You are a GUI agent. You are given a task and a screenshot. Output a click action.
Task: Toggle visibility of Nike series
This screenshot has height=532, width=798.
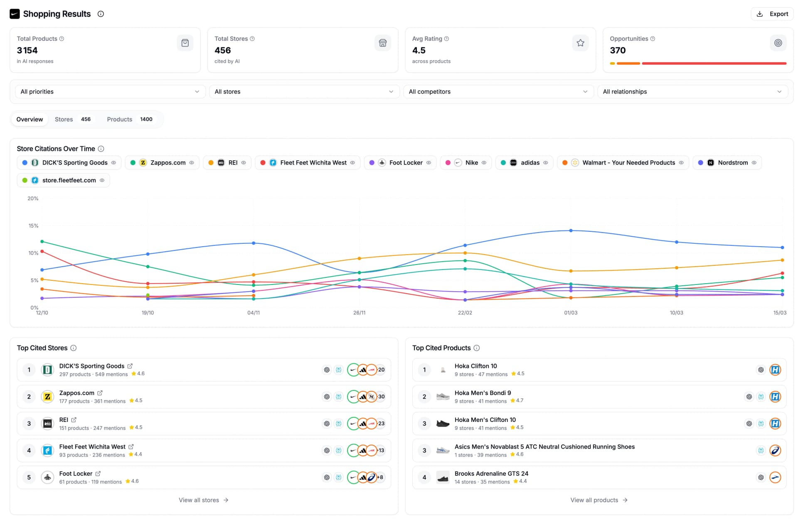tap(484, 163)
